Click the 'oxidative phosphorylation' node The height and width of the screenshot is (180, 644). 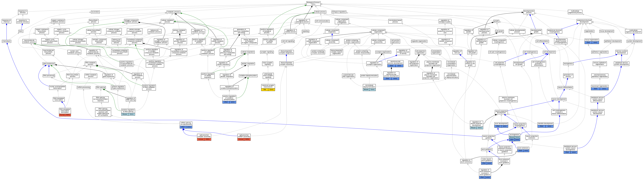(248, 75)
